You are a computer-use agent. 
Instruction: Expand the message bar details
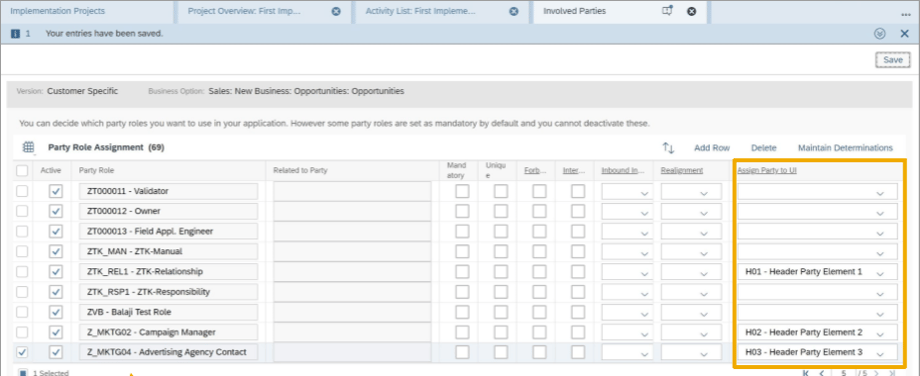point(879,33)
